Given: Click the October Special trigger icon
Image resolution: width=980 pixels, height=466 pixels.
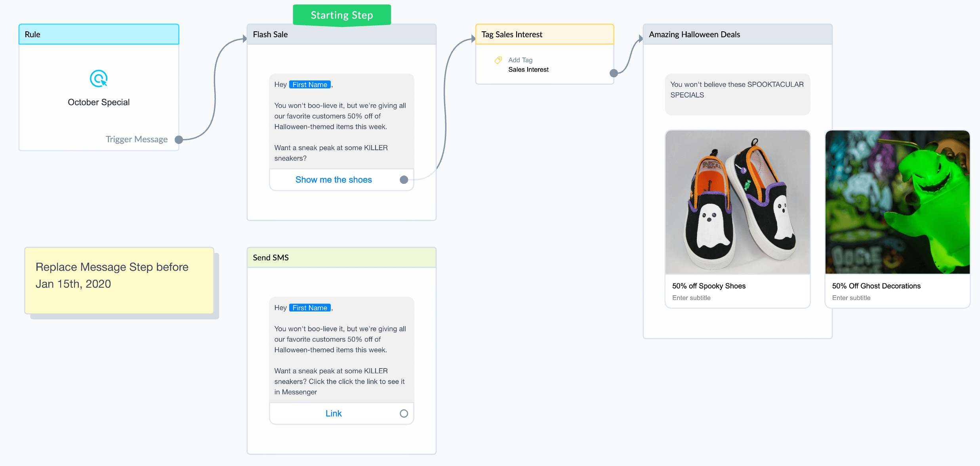Looking at the screenshot, I should tap(99, 78).
